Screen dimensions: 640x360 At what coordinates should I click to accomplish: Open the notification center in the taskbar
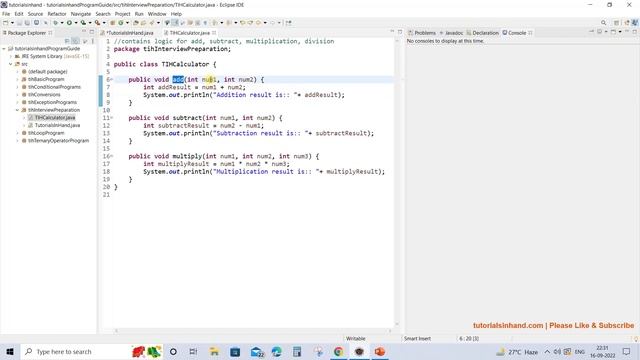[x=627, y=351]
